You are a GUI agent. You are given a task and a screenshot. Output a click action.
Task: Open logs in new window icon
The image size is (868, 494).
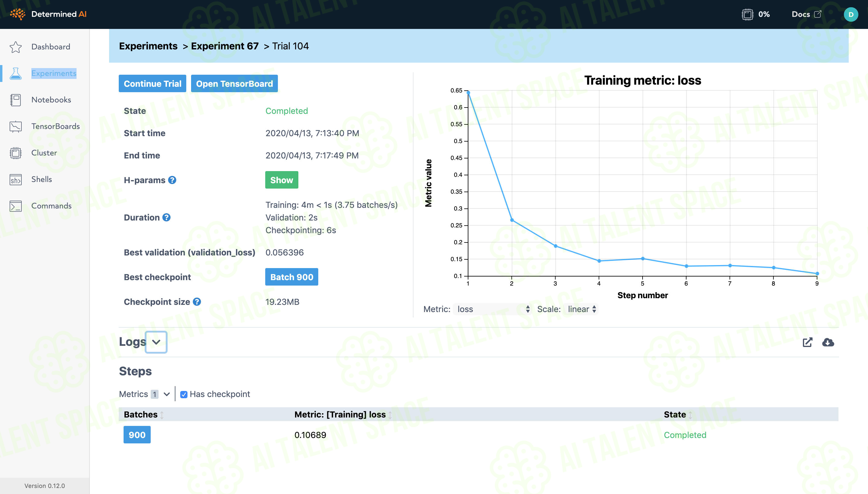[x=808, y=342]
